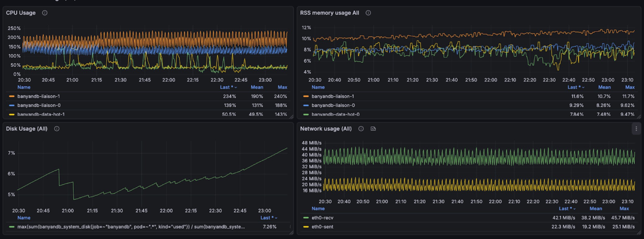Click info icon next to RSS memory usage All
This screenshot has width=644, height=239.
(x=368, y=13)
